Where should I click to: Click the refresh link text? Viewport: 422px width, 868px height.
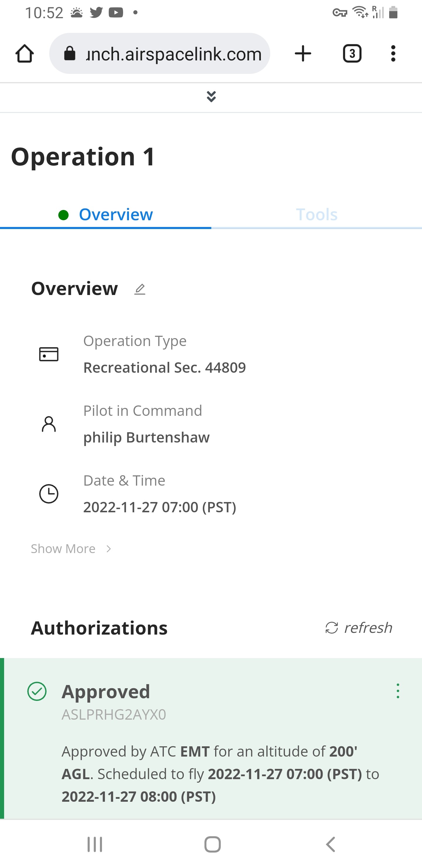coord(368,628)
